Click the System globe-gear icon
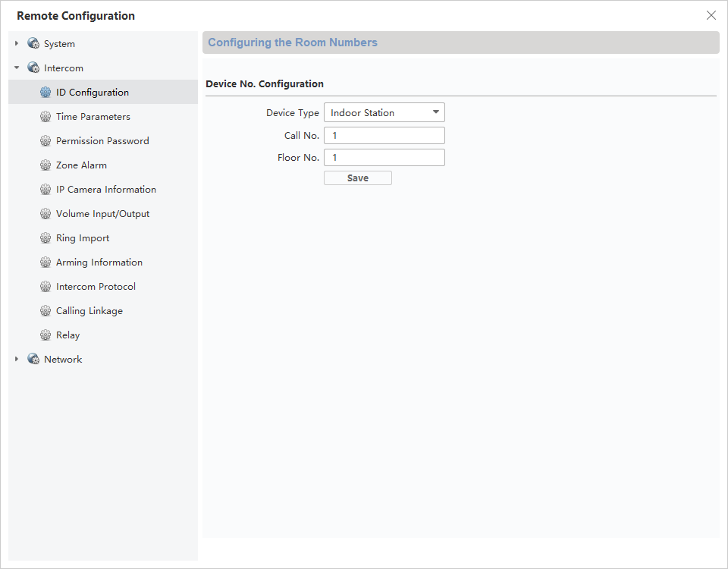Image resolution: width=728 pixels, height=569 pixels. pyautogui.click(x=33, y=44)
